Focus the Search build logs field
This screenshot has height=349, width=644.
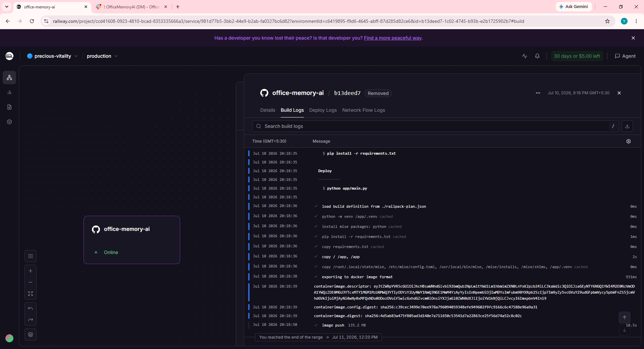coord(435,126)
